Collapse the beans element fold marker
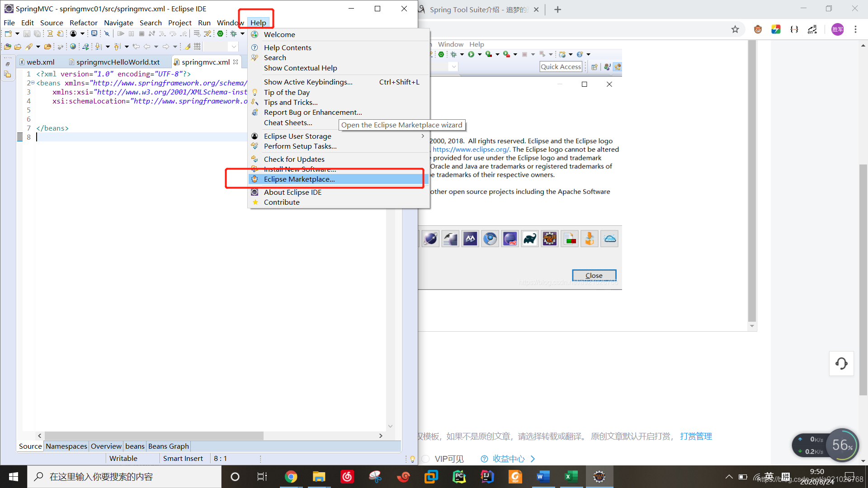Screen dimensions: 868x488 pyautogui.click(x=33, y=83)
